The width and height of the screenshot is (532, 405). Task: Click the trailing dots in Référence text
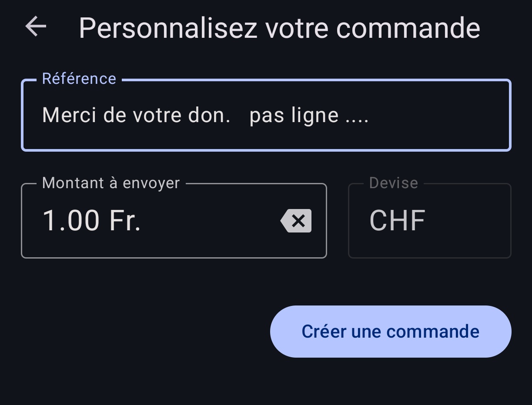357,116
